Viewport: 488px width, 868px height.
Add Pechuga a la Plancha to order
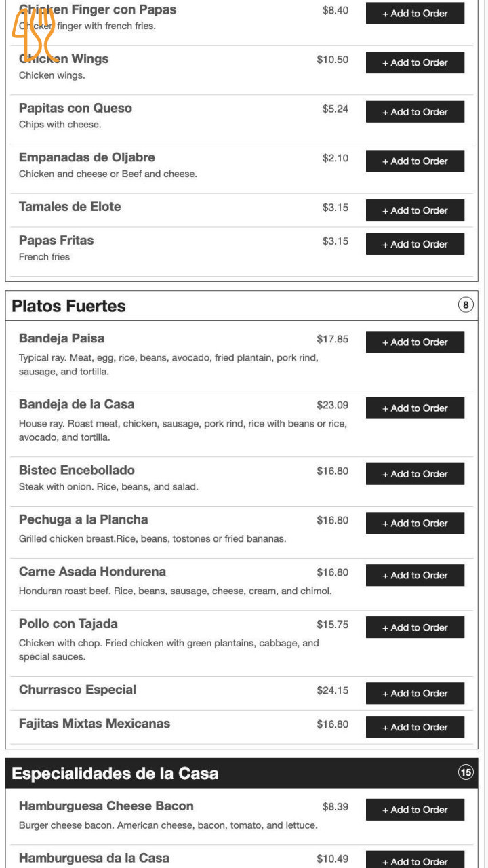pos(415,524)
